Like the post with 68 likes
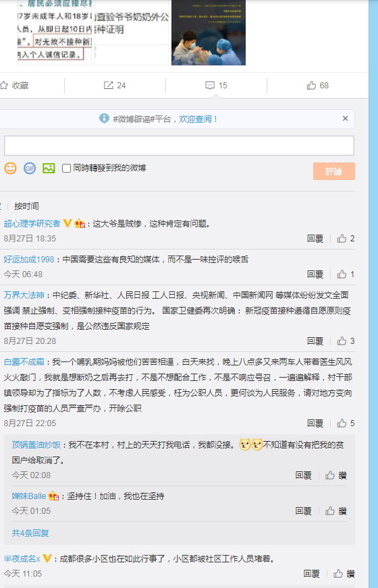The height and width of the screenshot is (588, 378). [x=317, y=86]
